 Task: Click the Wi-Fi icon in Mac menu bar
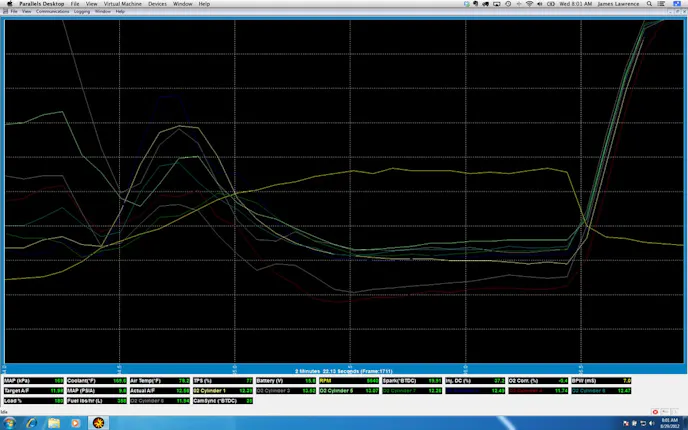click(x=529, y=4)
